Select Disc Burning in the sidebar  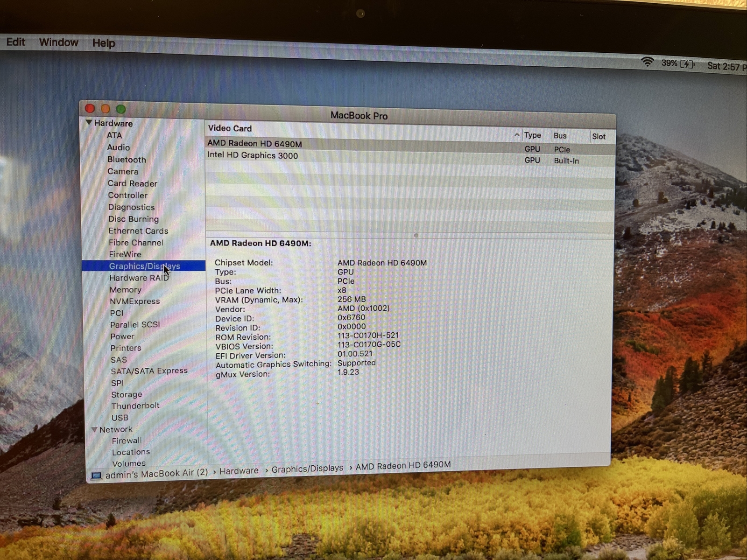[134, 219]
